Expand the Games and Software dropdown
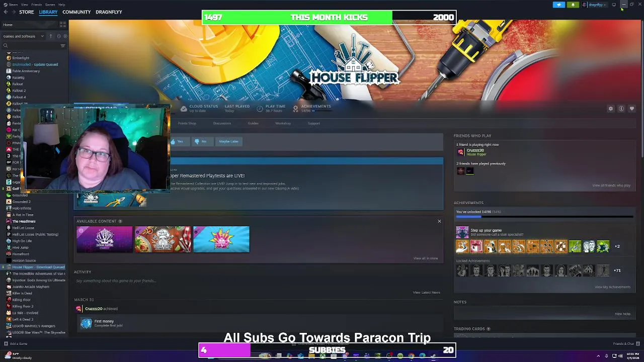The image size is (644, 362). click(23, 36)
